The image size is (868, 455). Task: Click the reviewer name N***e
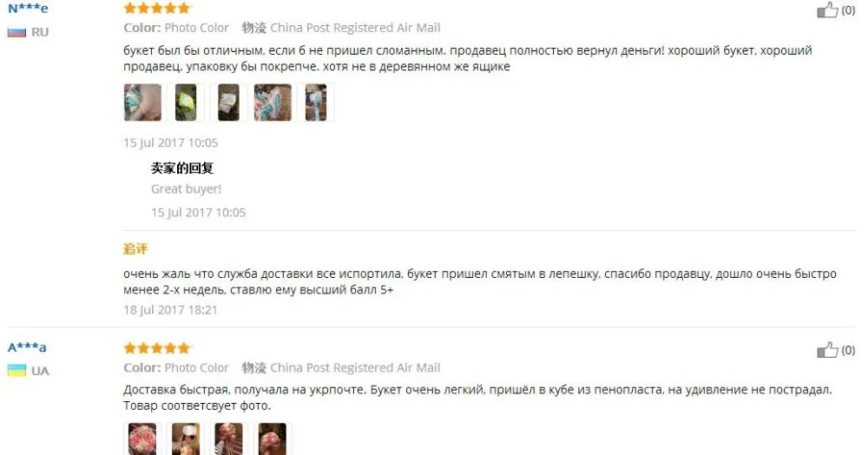click(x=28, y=9)
